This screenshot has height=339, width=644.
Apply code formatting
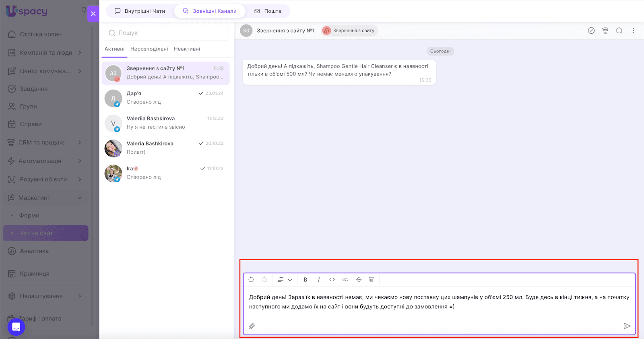pyautogui.click(x=332, y=279)
